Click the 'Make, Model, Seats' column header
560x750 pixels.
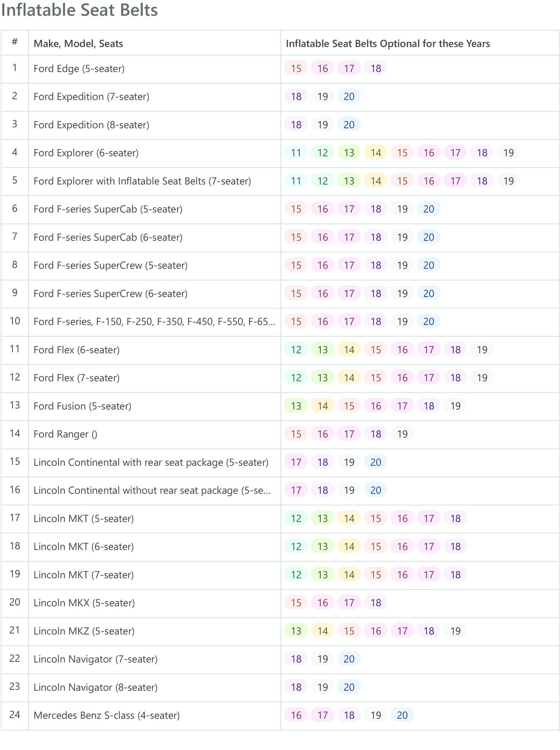click(78, 44)
